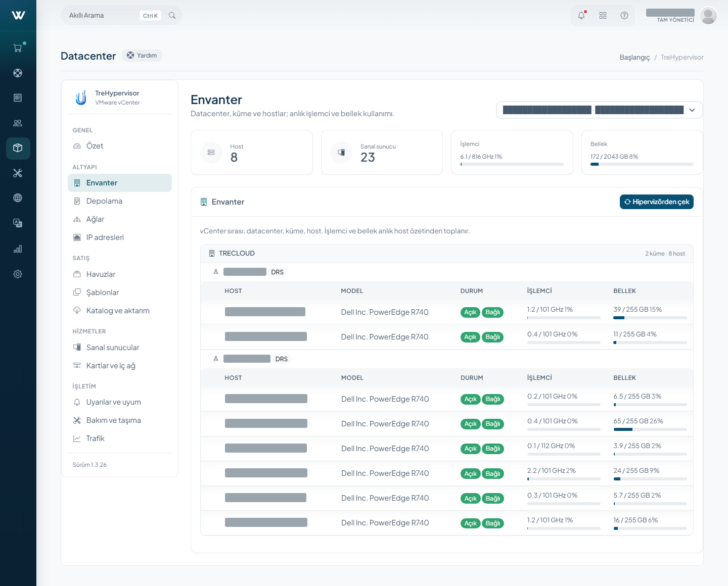
Task: Click Hipervizörden çek button
Action: pos(657,202)
